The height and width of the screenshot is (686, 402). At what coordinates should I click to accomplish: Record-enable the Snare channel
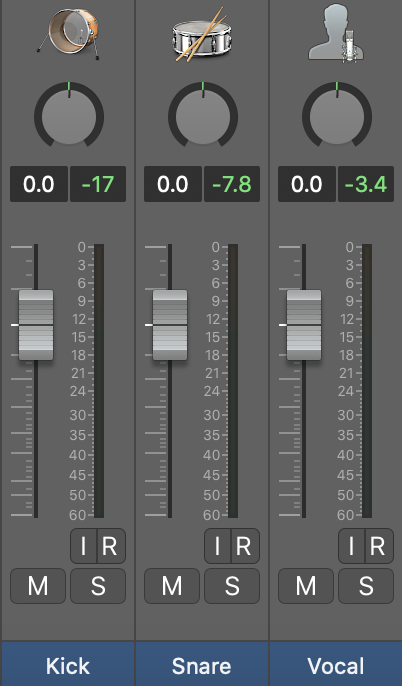[x=243, y=546]
